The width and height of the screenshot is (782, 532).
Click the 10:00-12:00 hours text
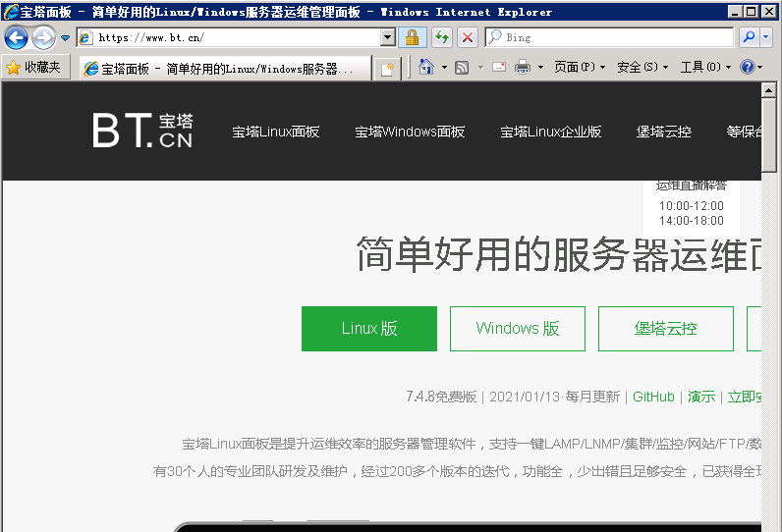692,206
